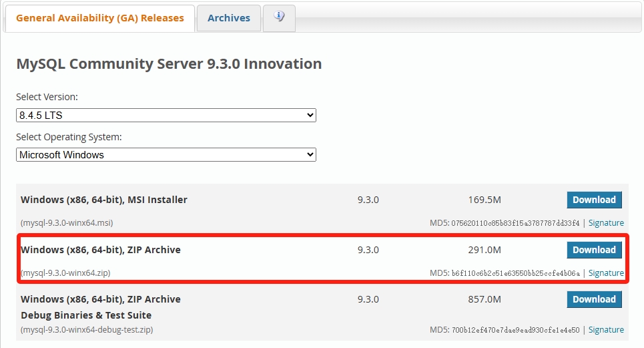Click the Debug Binaries & Test Suite label
The image size is (644, 348).
pyautogui.click(x=86, y=315)
